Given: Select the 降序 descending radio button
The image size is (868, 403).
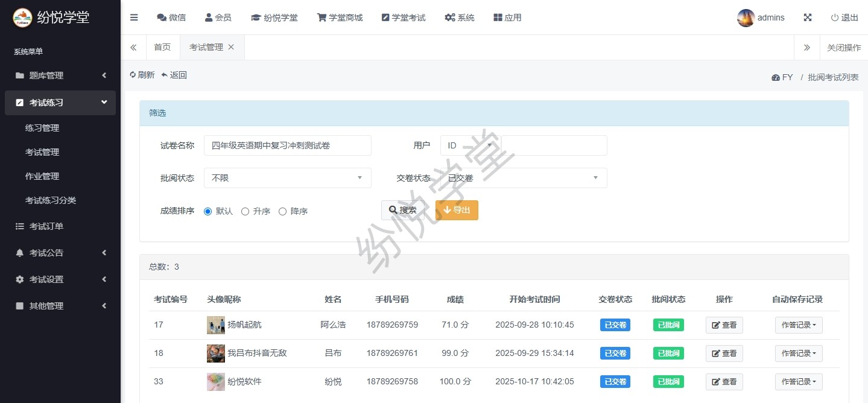Looking at the screenshot, I should click(282, 211).
